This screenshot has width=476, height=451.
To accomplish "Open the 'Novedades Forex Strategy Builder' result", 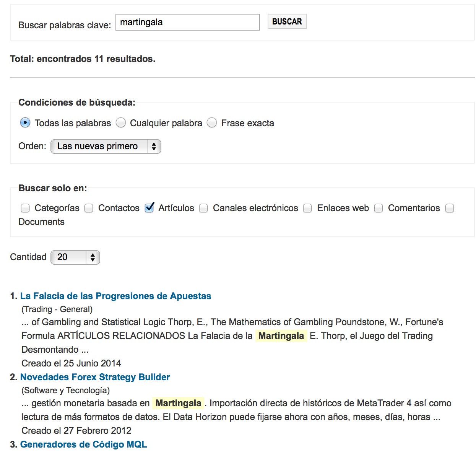I will (95, 377).
